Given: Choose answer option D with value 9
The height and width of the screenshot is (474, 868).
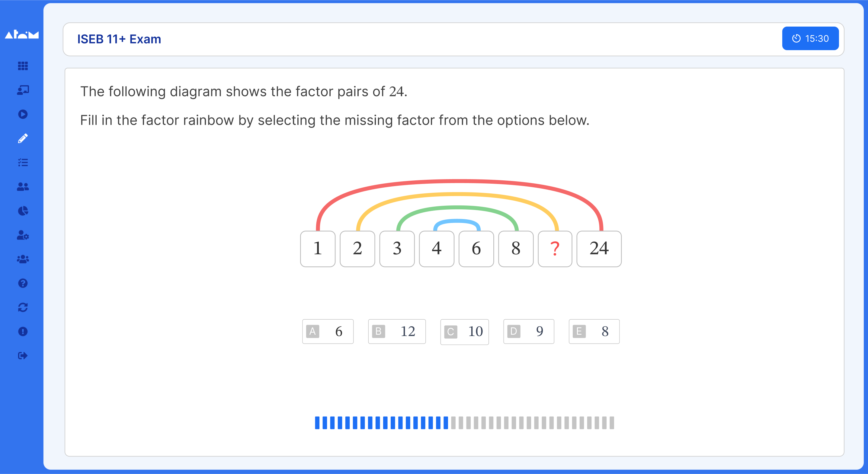Looking at the screenshot, I should (x=528, y=331).
